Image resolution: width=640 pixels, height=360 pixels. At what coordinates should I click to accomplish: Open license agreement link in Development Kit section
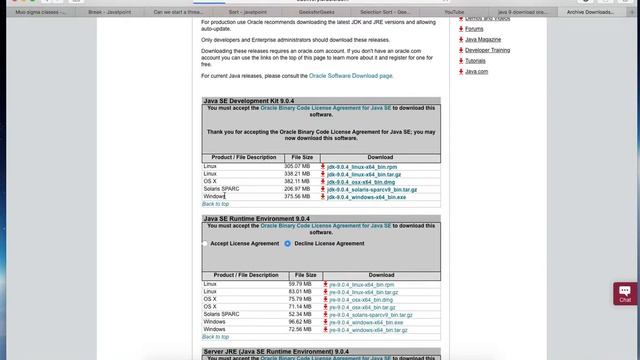(326, 108)
